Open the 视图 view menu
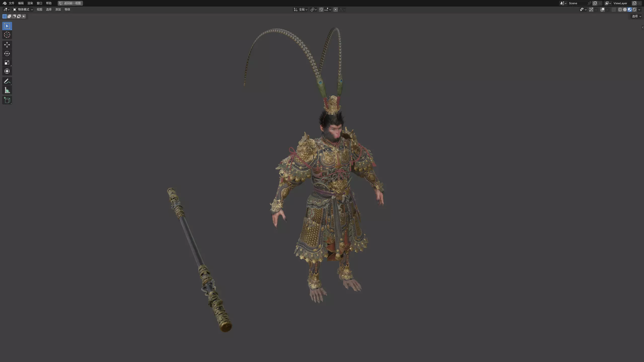644x362 pixels. point(39,10)
